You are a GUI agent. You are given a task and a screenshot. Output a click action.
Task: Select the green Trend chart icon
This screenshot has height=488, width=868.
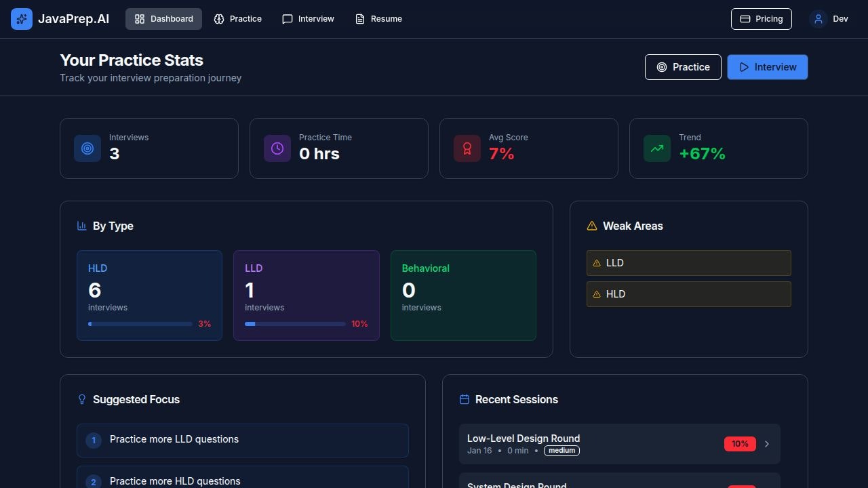click(x=656, y=148)
